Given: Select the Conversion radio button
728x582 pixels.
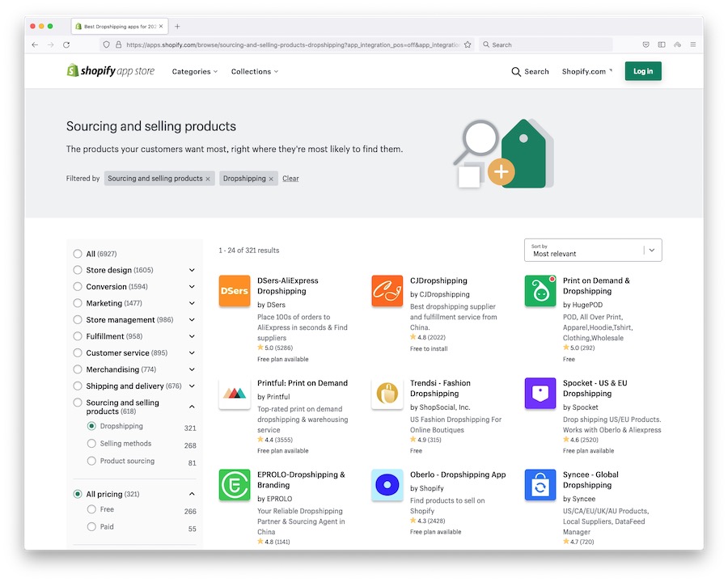Looking at the screenshot, I should tap(78, 286).
